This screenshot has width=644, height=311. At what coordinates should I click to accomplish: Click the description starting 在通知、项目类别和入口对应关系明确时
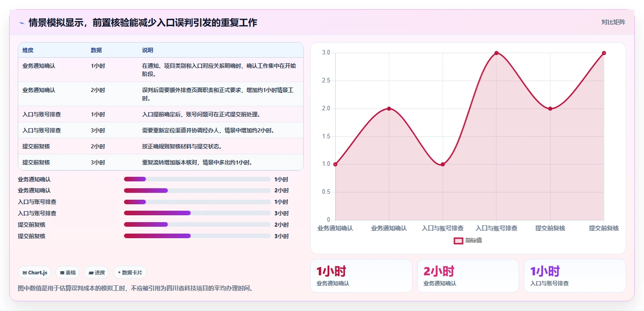coord(220,70)
